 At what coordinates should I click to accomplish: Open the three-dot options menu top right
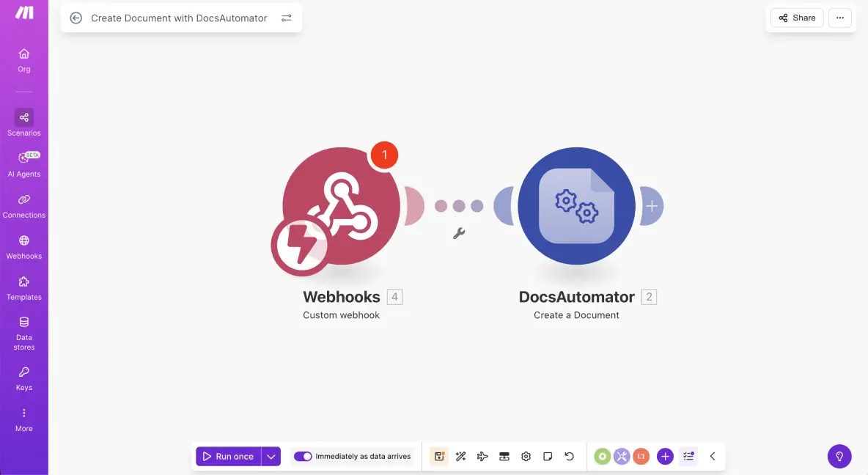pos(840,18)
